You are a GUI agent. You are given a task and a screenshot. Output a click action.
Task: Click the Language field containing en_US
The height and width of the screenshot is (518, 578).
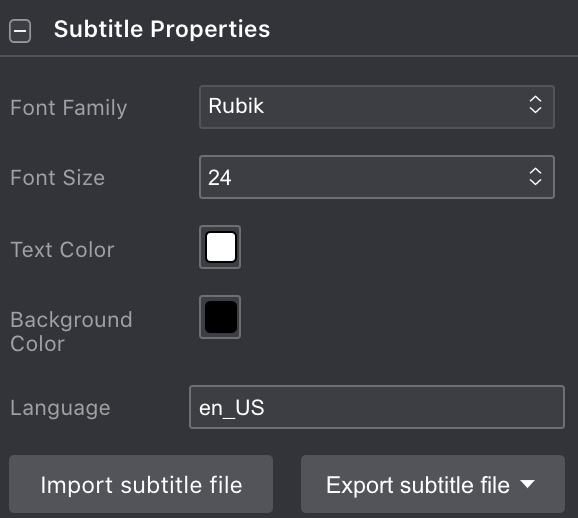(377, 407)
